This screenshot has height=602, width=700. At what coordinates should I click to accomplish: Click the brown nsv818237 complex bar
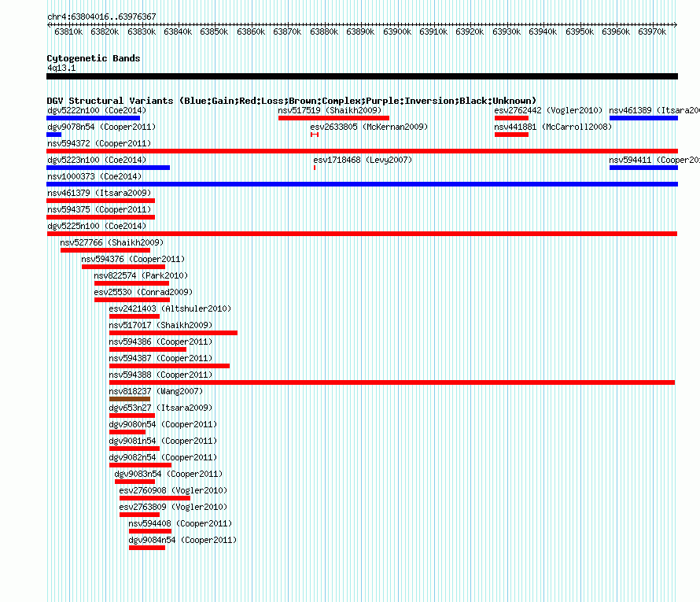tap(130, 399)
